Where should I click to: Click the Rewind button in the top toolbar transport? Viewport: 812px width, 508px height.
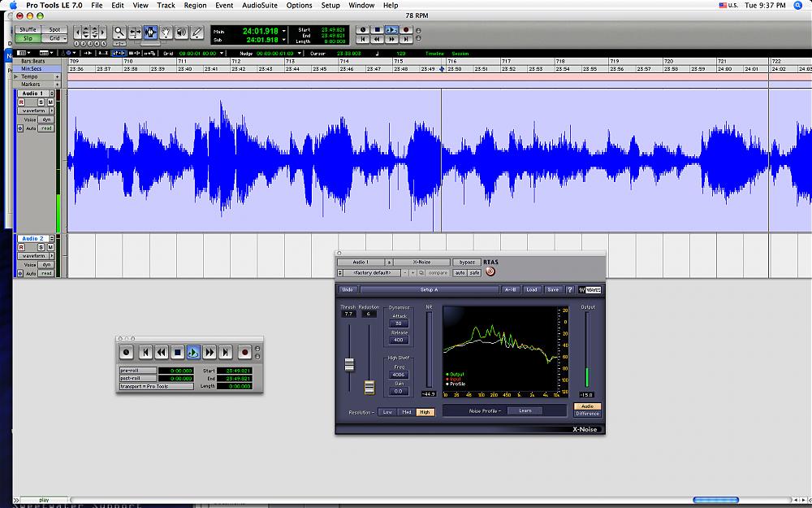pyautogui.click(x=378, y=39)
